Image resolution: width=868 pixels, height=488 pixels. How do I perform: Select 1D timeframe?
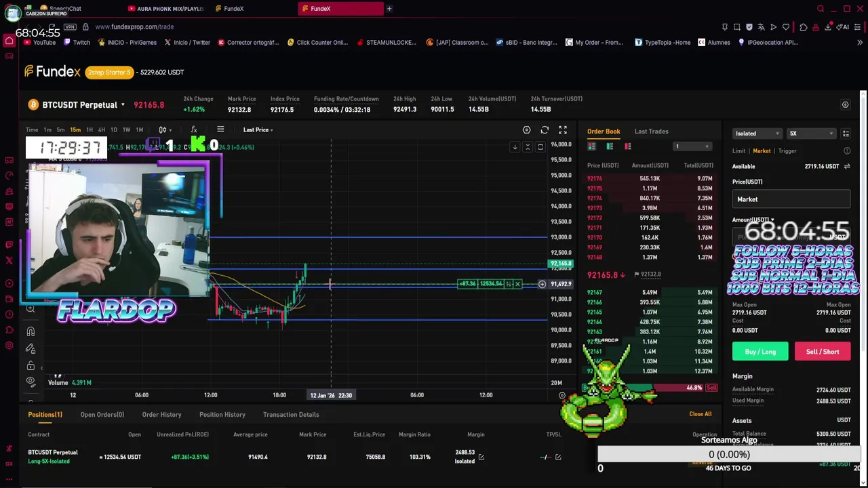coord(113,130)
